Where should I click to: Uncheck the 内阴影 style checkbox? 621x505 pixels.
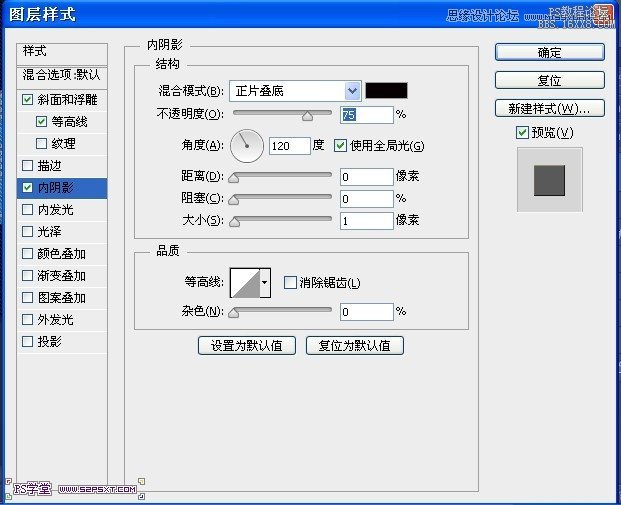coord(27,187)
